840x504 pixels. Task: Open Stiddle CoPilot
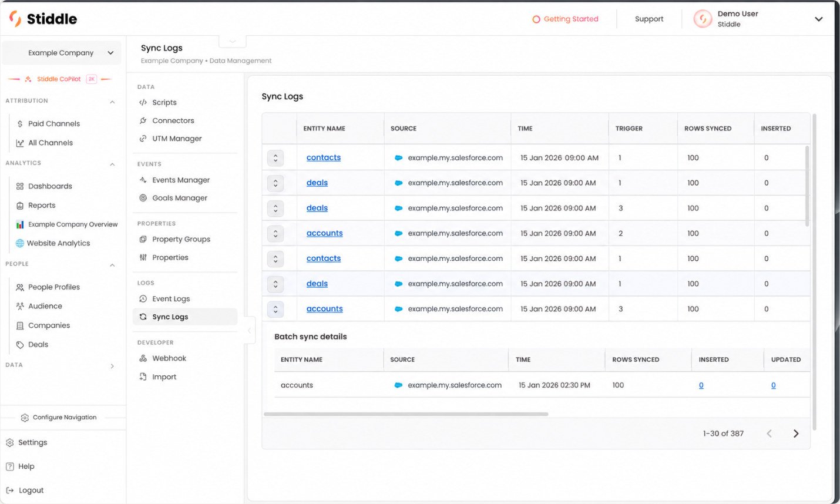(60, 79)
